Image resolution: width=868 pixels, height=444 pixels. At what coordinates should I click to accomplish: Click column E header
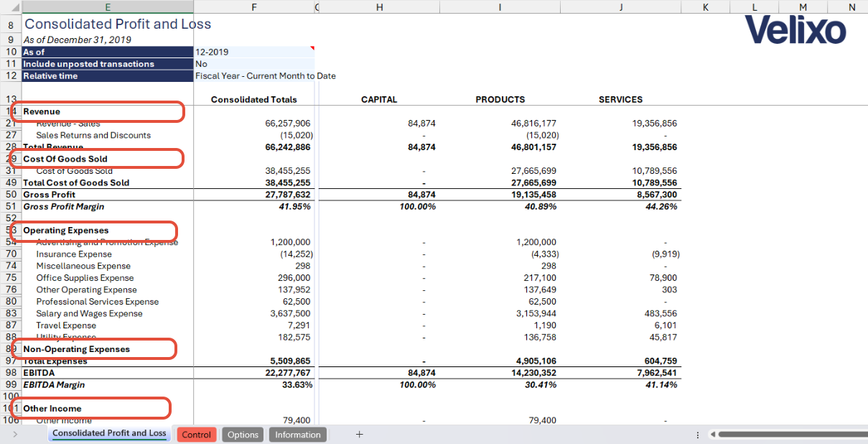108,7
